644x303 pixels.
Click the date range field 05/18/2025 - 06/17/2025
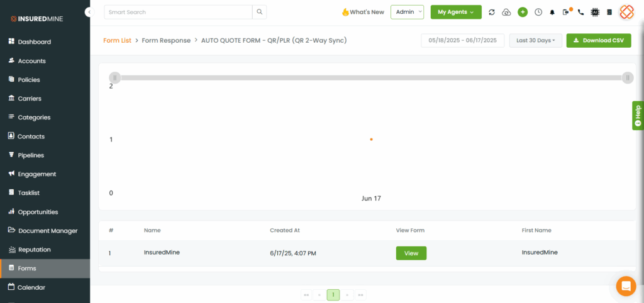pyautogui.click(x=462, y=41)
